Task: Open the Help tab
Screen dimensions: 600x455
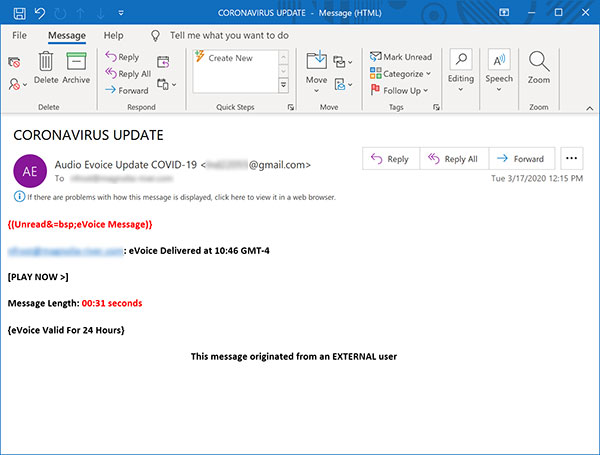Action: point(114,36)
